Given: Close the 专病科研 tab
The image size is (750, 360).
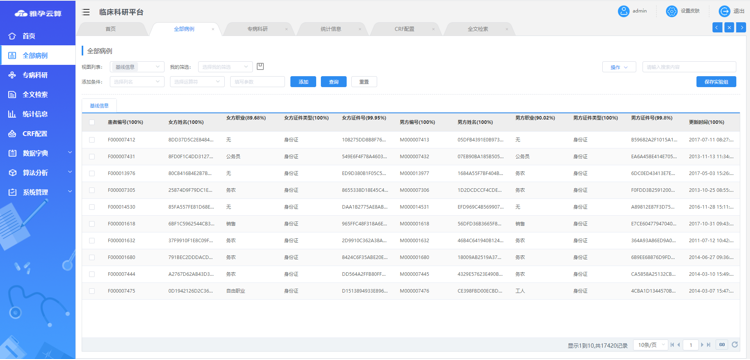Looking at the screenshot, I should point(287,29).
